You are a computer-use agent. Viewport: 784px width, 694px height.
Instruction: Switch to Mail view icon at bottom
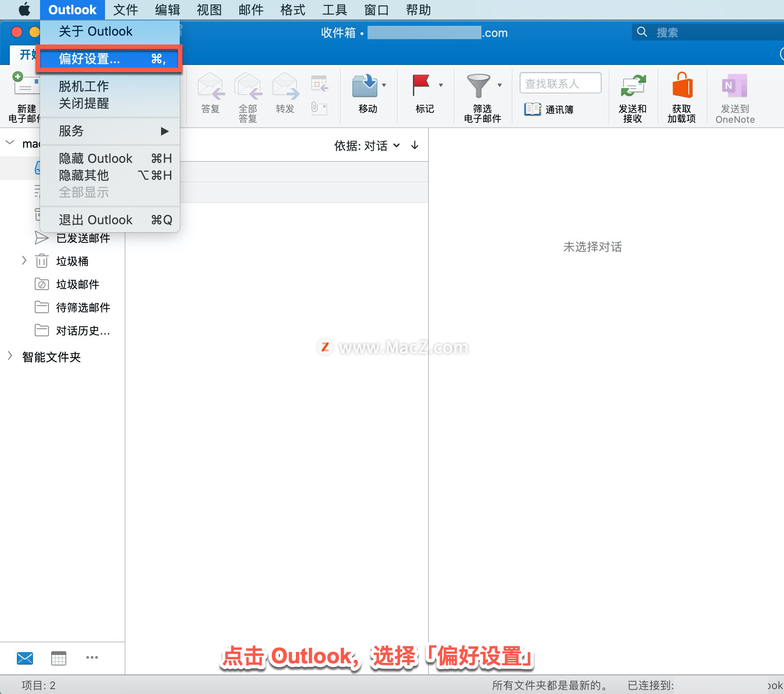tap(25, 658)
